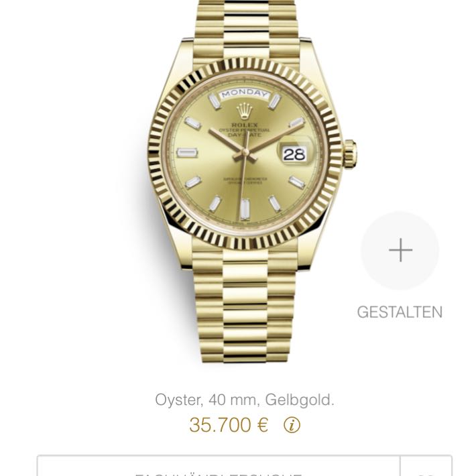Click the Rolex crown logo on the dial
The height and width of the screenshot is (476, 476).
pos(245,111)
